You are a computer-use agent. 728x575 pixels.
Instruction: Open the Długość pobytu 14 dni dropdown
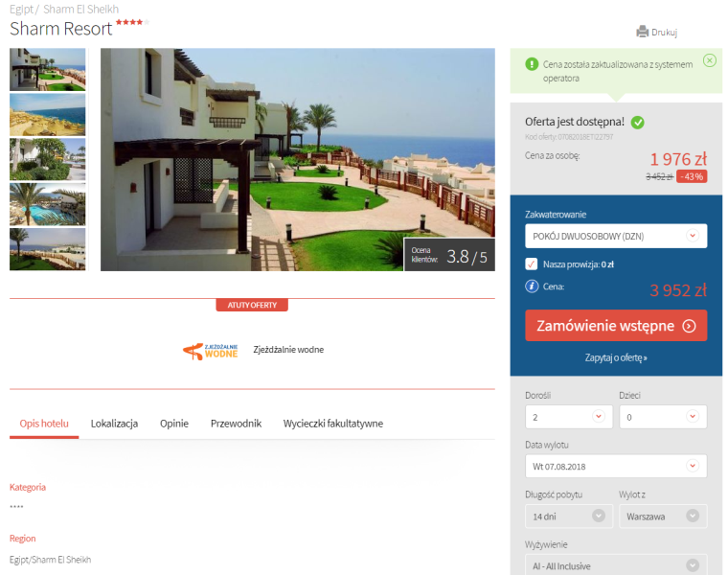pyautogui.click(x=569, y=516)
